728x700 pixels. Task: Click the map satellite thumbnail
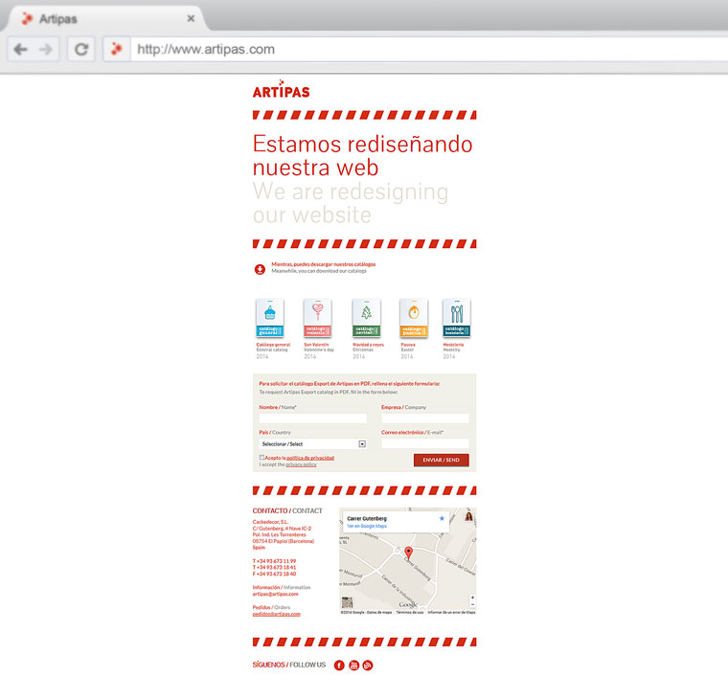tap(347, 602)
